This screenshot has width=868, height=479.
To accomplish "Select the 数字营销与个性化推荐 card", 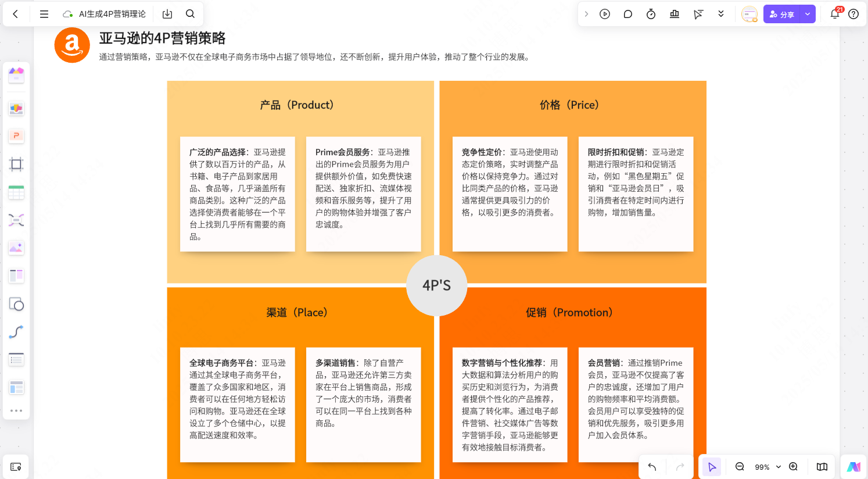I will [x=510, y=405].
